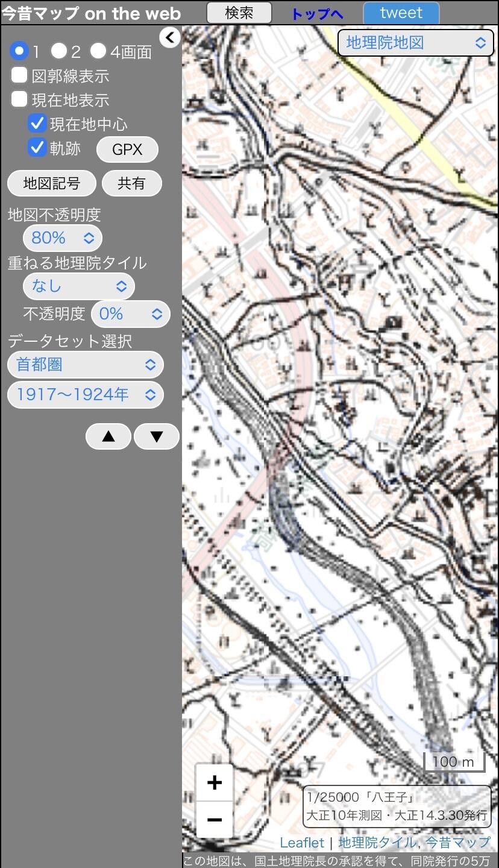The image size is (499, 868).
Task: Open the 地図不透明度 opacity dropdown showing 80%
Action: [62, 238]
